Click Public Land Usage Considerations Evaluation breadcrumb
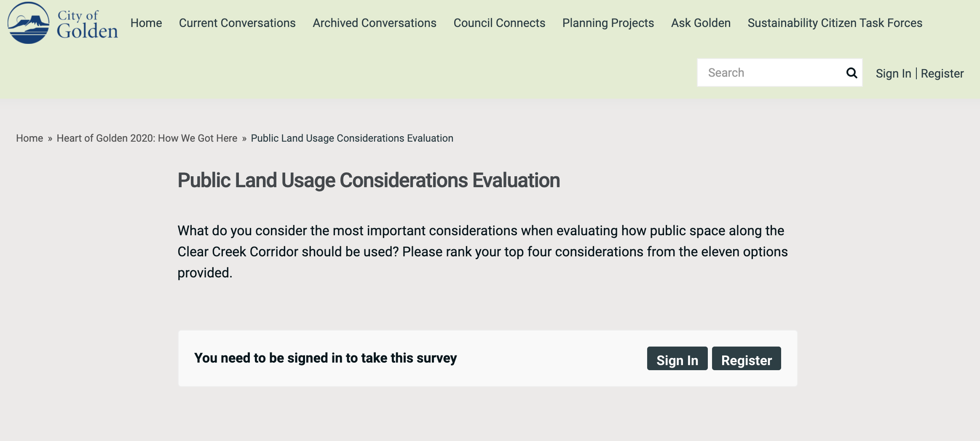 click(352, 138)
